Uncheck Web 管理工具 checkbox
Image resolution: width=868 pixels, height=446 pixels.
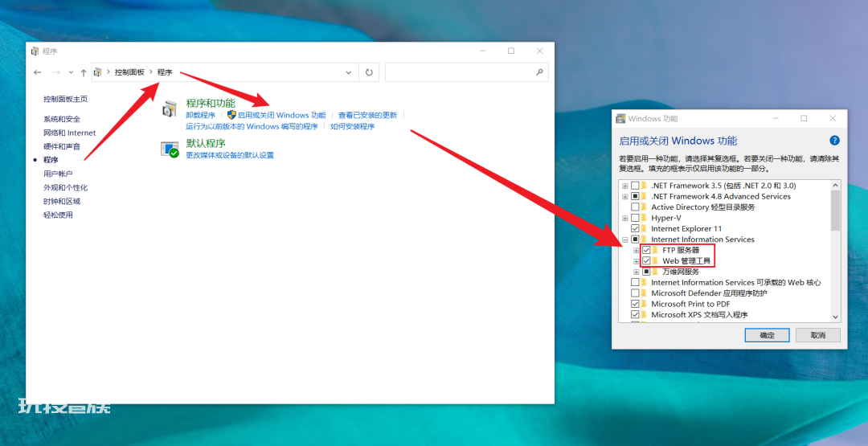[646, 261]
